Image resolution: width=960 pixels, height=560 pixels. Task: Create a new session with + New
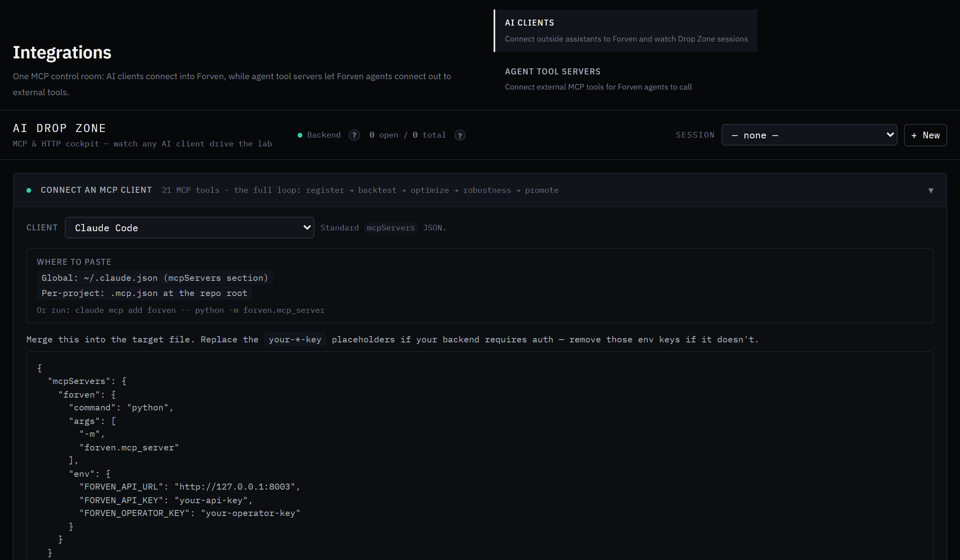tap(925, 135)
